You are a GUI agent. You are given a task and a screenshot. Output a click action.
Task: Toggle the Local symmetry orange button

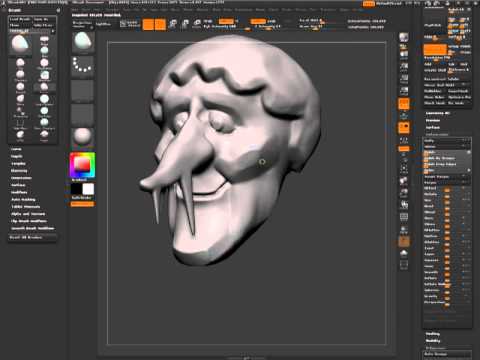tap(404, 128)
